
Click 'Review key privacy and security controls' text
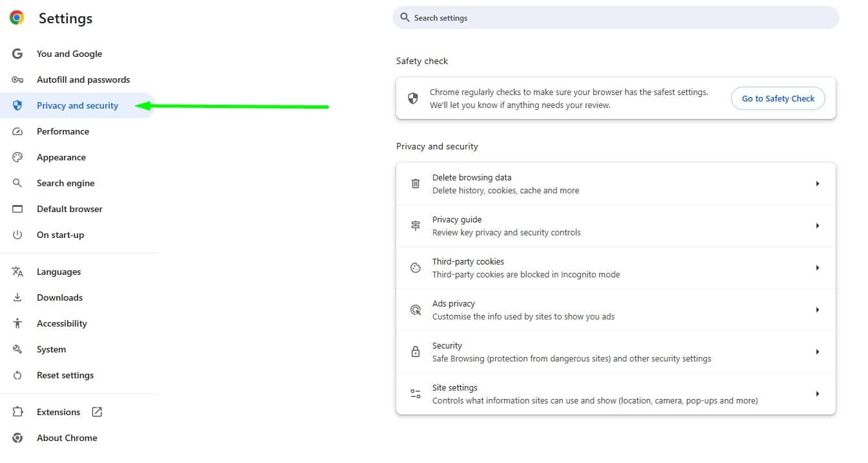(x=507, y=232)
